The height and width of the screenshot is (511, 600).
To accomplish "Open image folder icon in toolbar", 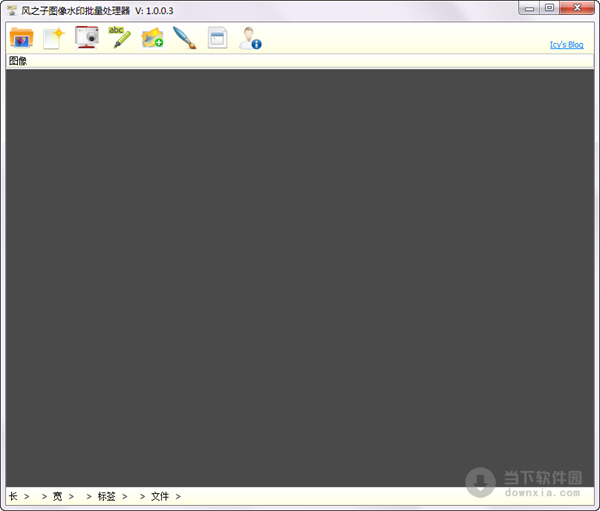I will (x=21, y=38).
